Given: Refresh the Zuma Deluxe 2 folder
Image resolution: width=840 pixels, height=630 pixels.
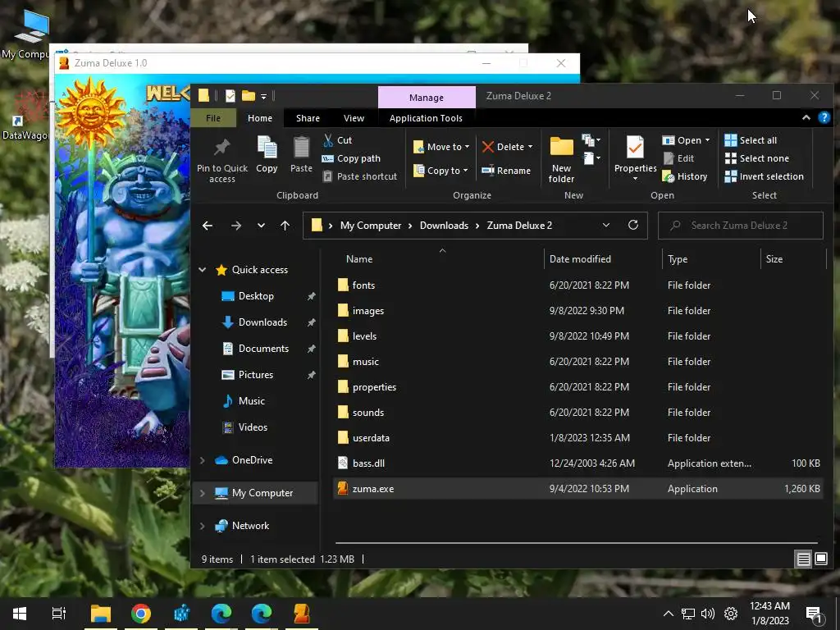Looking at the screenshot, I should 633,225.
